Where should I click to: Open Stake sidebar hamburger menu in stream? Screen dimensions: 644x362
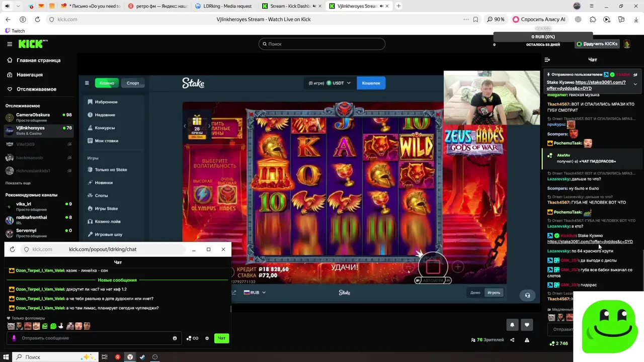click(87, 83)
